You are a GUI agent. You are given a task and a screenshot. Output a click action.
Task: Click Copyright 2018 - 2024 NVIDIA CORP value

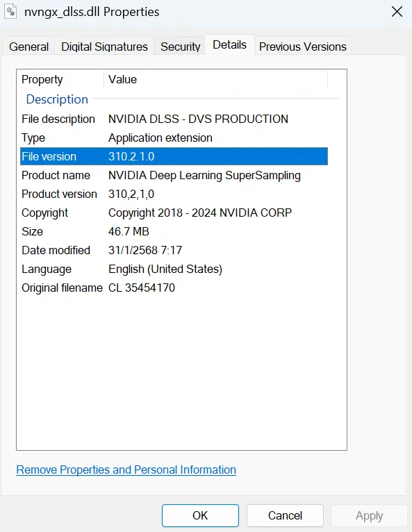pyautogui.click(x=200, y=213)
